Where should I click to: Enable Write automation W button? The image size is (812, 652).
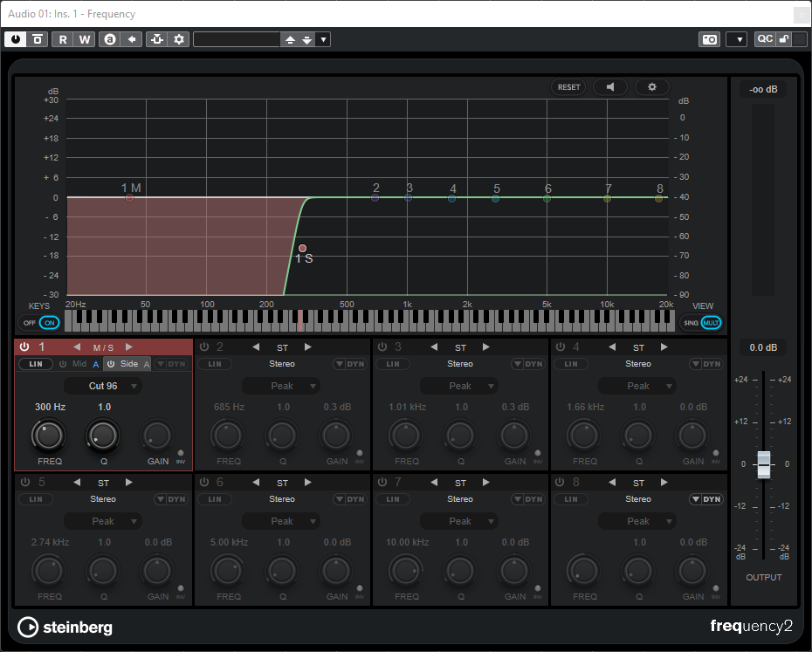(x=85, y=39)
